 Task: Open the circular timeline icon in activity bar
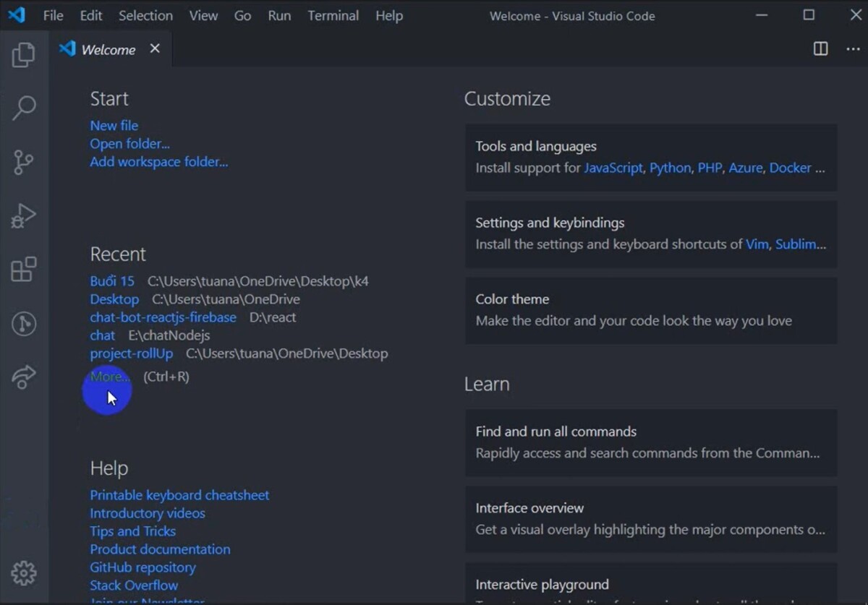click(24, 323)
